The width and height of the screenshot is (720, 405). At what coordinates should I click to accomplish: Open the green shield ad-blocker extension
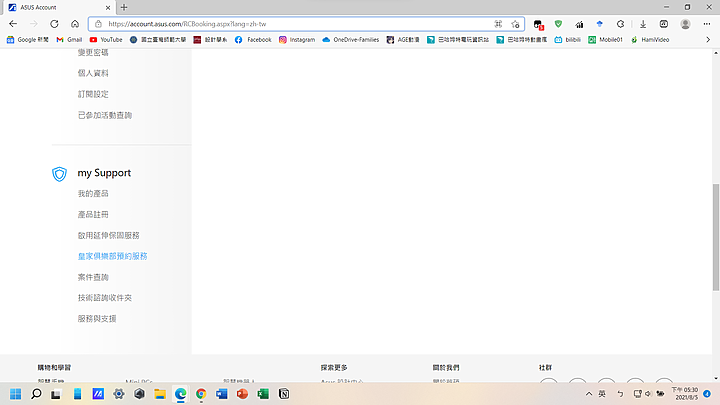point(558,24)
